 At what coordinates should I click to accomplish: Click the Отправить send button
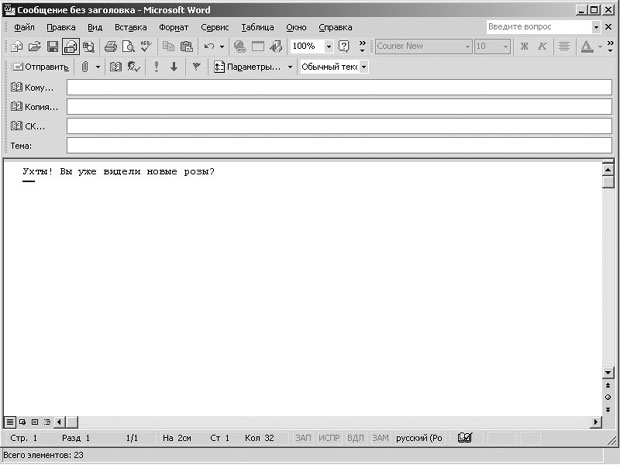pyautogui.click(x=40, y=67)
